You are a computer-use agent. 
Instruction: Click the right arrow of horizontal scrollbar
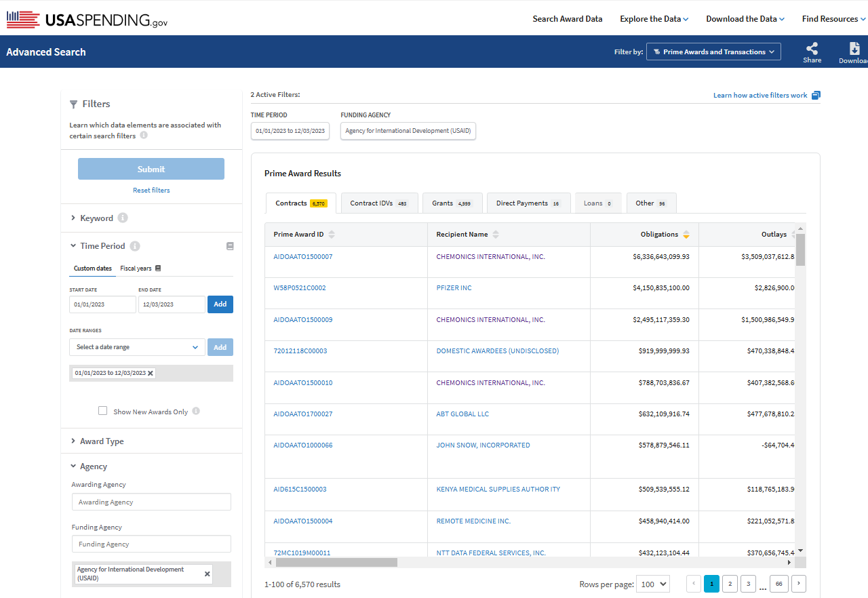[789, 562]
